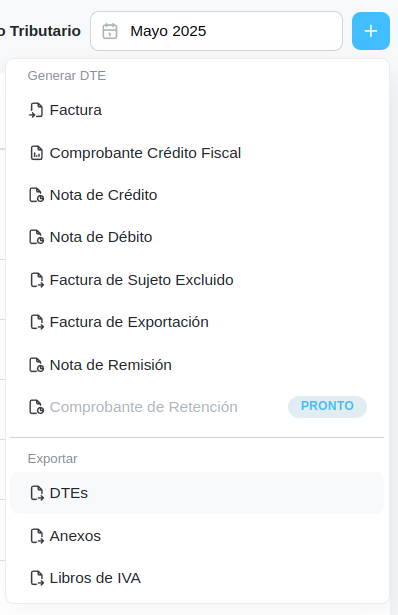Open the Mayo 2025 period picker
This screenshot has width=398, height=615.
click(x=216, y=31)
